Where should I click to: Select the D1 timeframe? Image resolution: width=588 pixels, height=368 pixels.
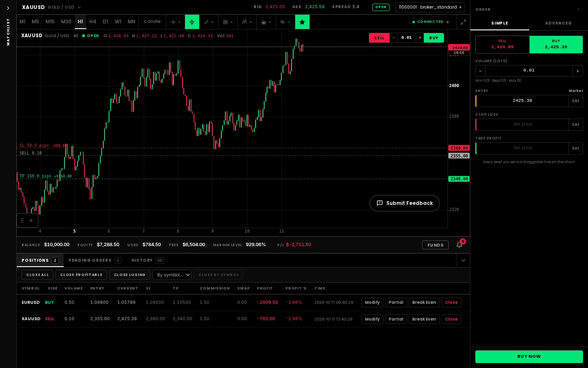[x=105, y=22]
